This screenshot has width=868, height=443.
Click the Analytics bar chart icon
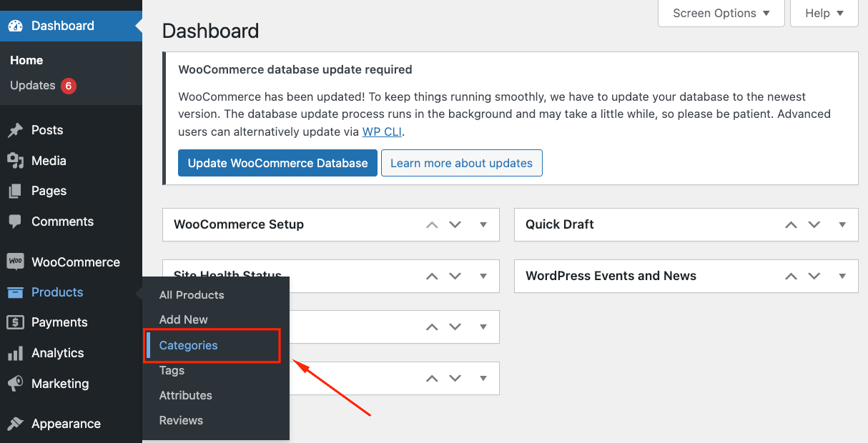pyautogui.click(x=16, y=354)
